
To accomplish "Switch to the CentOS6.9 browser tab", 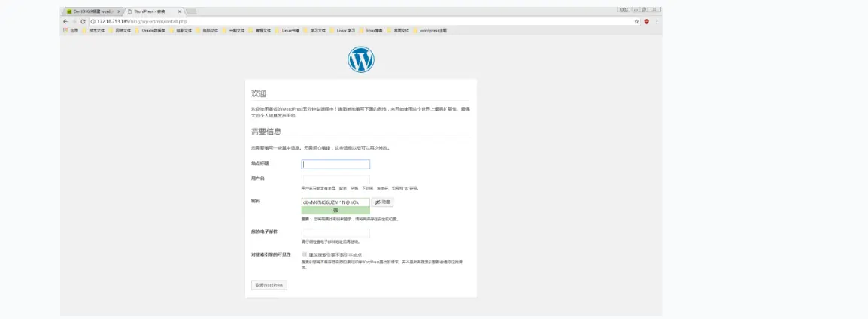I will [x=93, y=11].
